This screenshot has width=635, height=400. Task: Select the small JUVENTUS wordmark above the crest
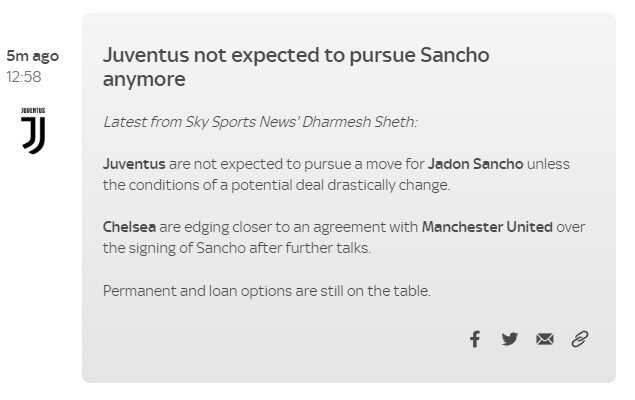click(x=33, y=110)
